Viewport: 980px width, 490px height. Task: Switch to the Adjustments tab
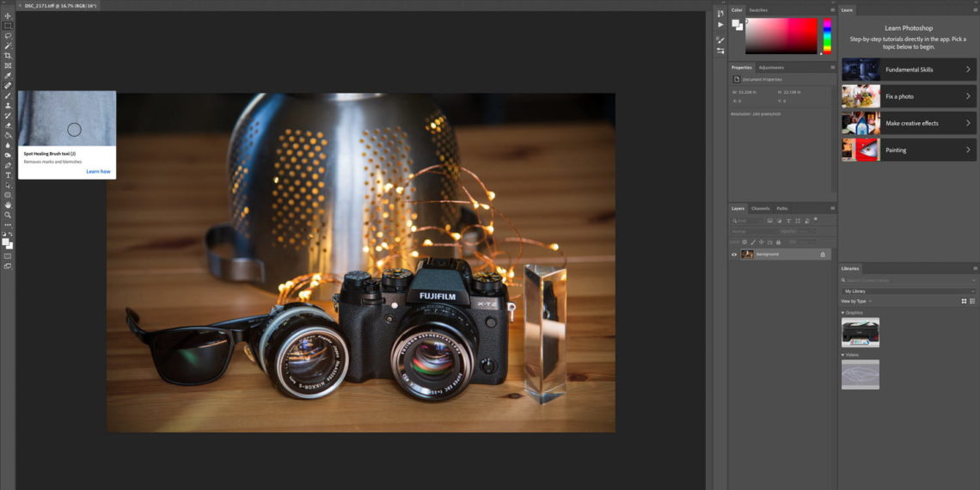(x=771, y=68)
